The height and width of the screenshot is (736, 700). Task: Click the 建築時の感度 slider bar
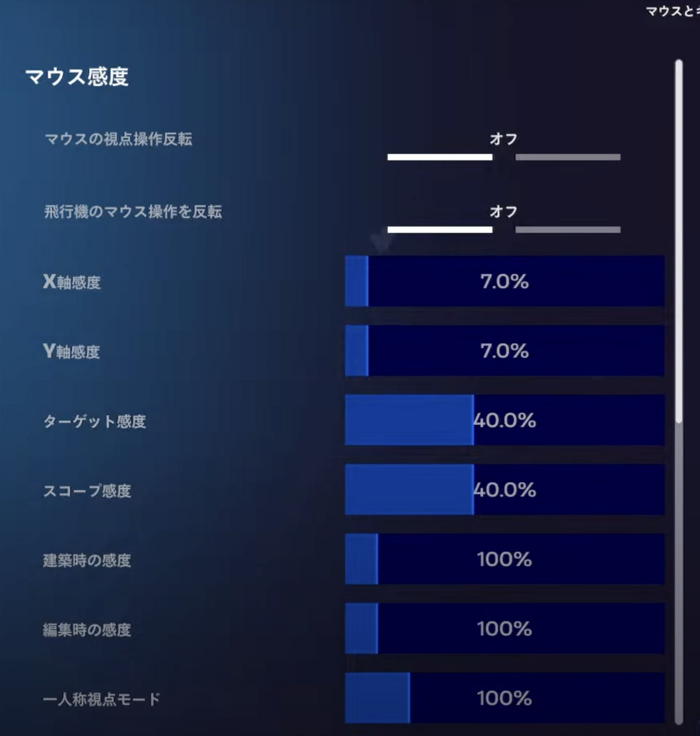(505, 559)
